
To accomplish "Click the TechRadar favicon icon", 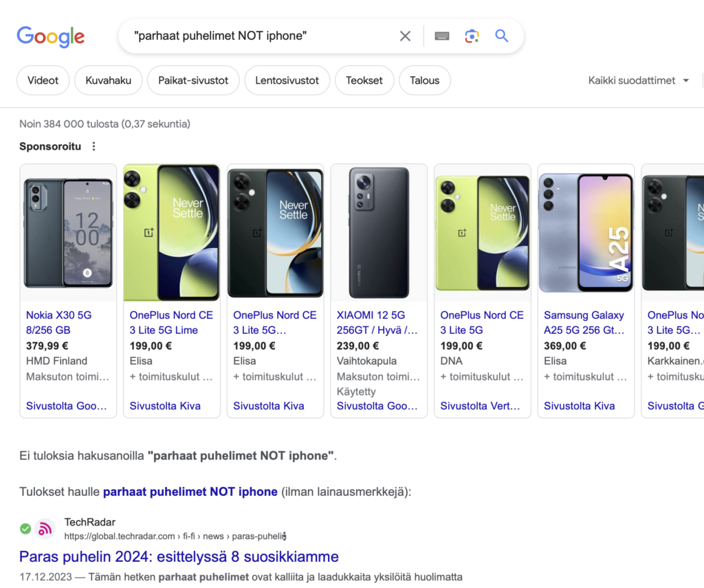I will coord(45,529).
